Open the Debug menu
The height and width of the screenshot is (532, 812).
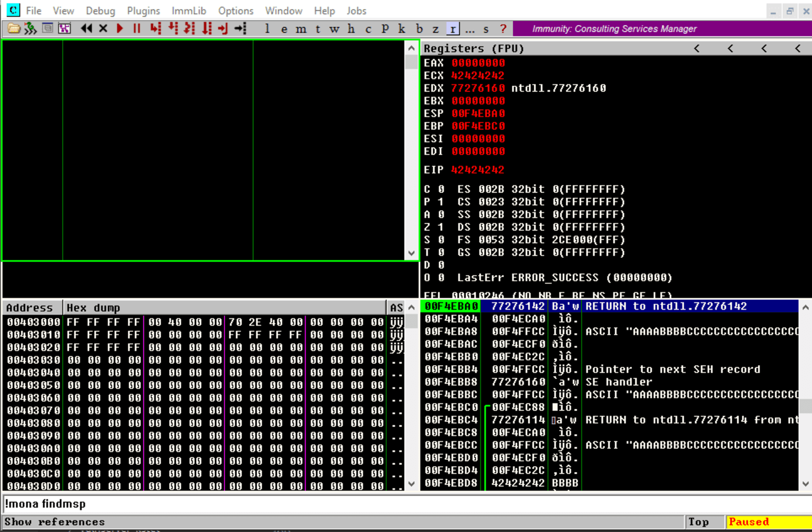[100, 11]
